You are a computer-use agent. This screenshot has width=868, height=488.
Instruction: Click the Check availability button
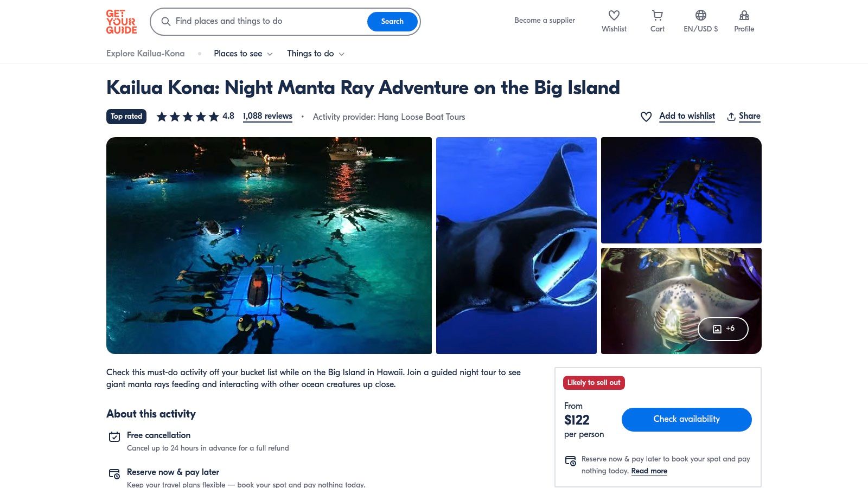pos(686,419)
